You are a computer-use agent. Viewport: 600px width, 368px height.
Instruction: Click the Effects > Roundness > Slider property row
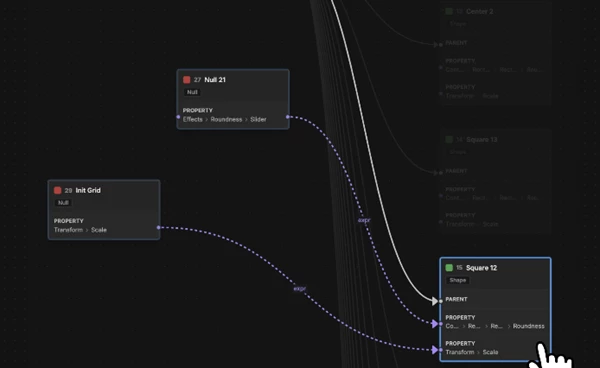(225, 119)
